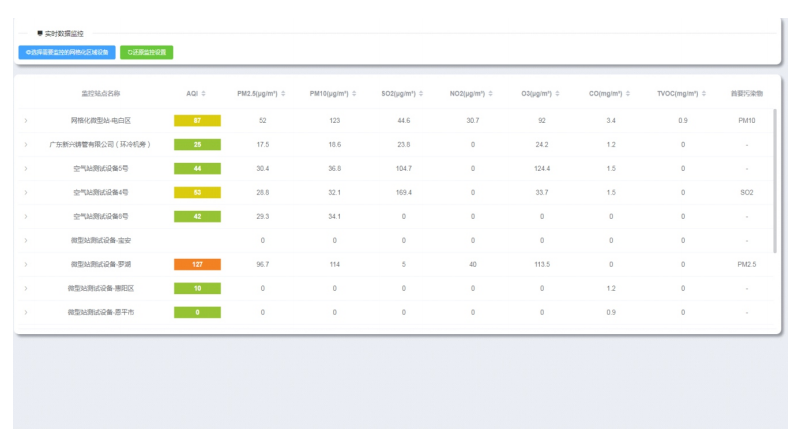Expand the 广东新兴铸管有限公司 row
The image size is (804, 442).
point(26,144)
